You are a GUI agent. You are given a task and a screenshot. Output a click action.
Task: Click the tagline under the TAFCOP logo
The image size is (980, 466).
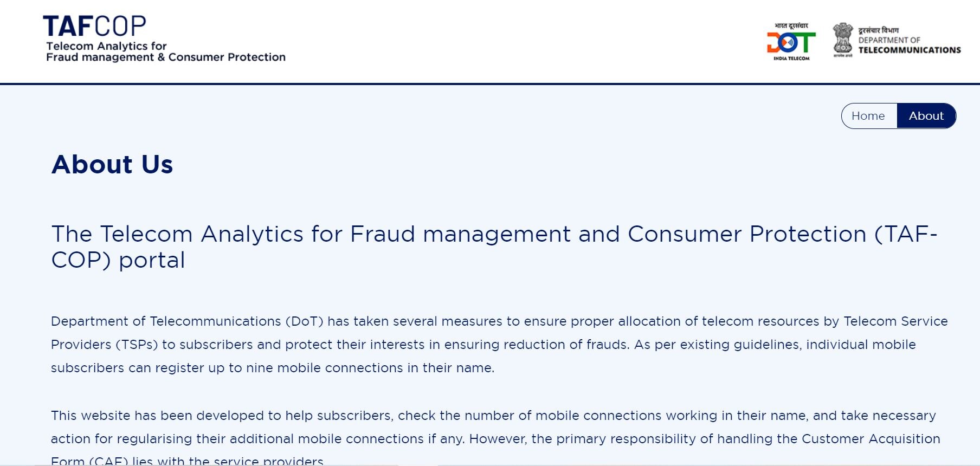pos(165,52)
